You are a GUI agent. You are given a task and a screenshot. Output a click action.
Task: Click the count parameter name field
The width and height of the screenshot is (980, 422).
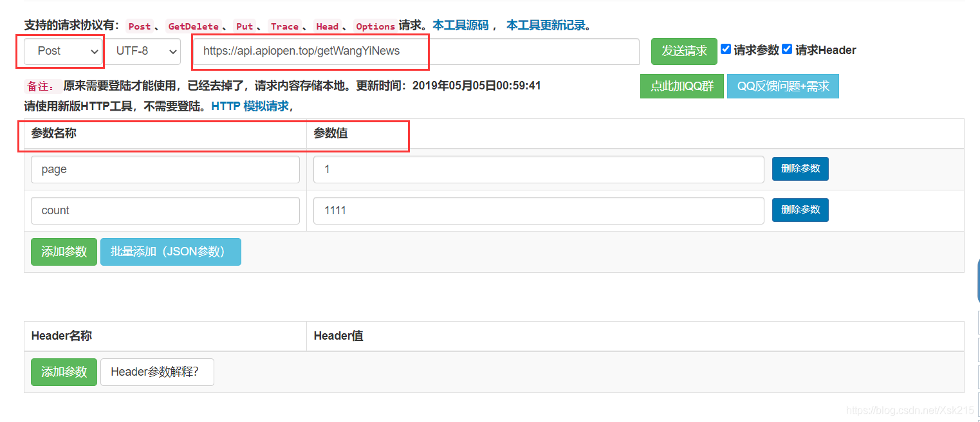point(165,210)
